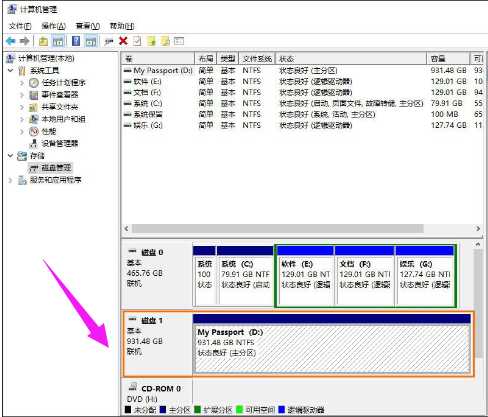The width and height of the screenshot is (488, 417).
Task: Click the blue Help toolbar icon
Action: 76,41
